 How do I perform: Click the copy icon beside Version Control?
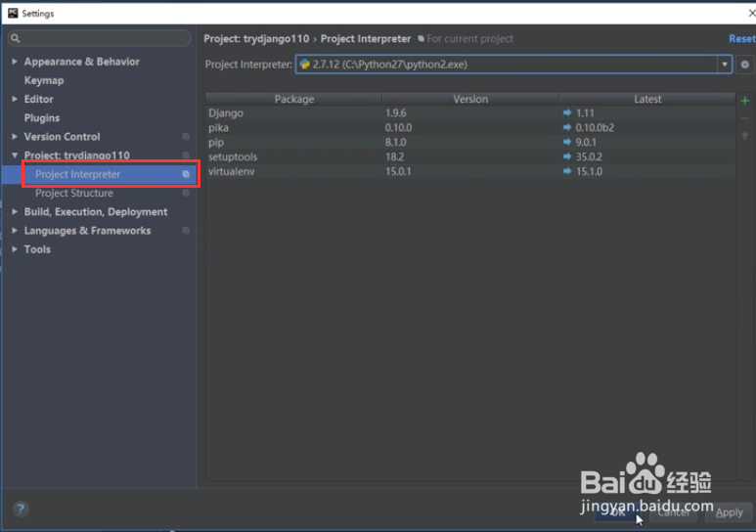tap(186, 137)
